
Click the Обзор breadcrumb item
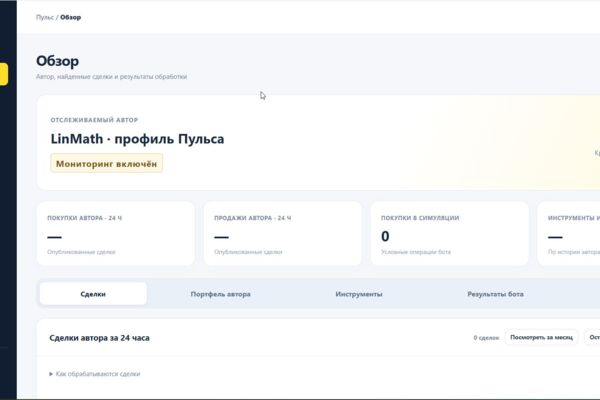70,17
